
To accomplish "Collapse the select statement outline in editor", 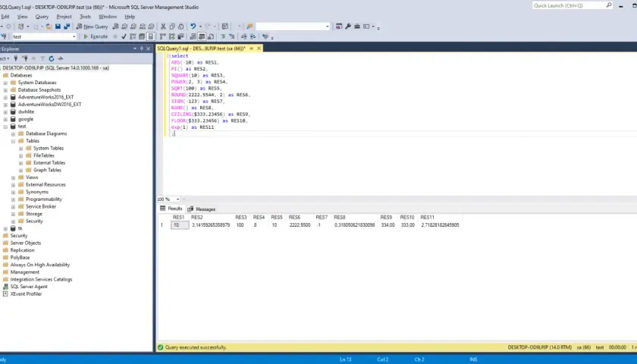I will [x=168, y=56].
